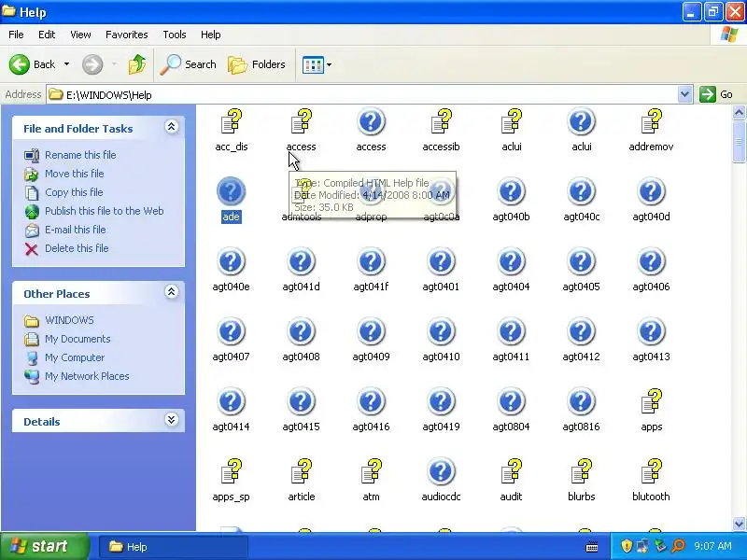Screen dimensions: 747x560
Task: Select the agt040c help file icon
Action: pyautogui.click(x=581, y=191)
